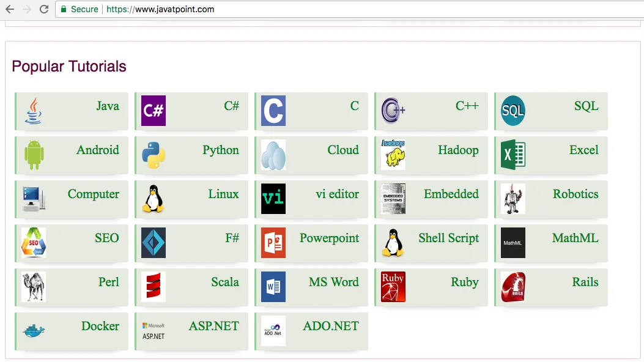
Task: Click the Java coffee cup icon
Action: (33, 111)
